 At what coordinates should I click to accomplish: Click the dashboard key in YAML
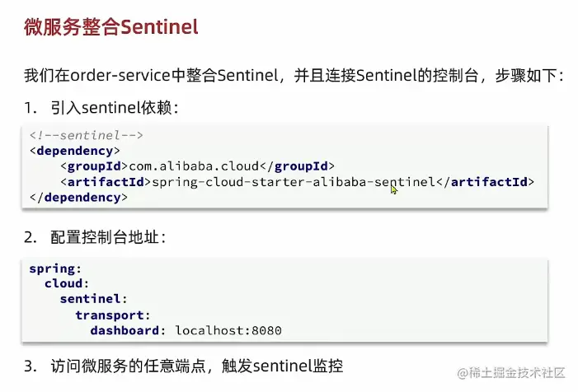pos(129,331)
